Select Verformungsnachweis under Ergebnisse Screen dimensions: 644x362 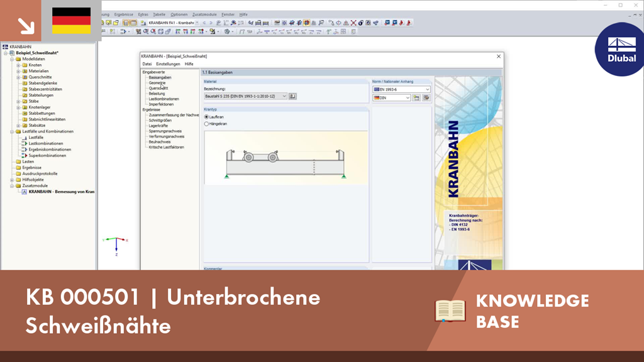166,136
